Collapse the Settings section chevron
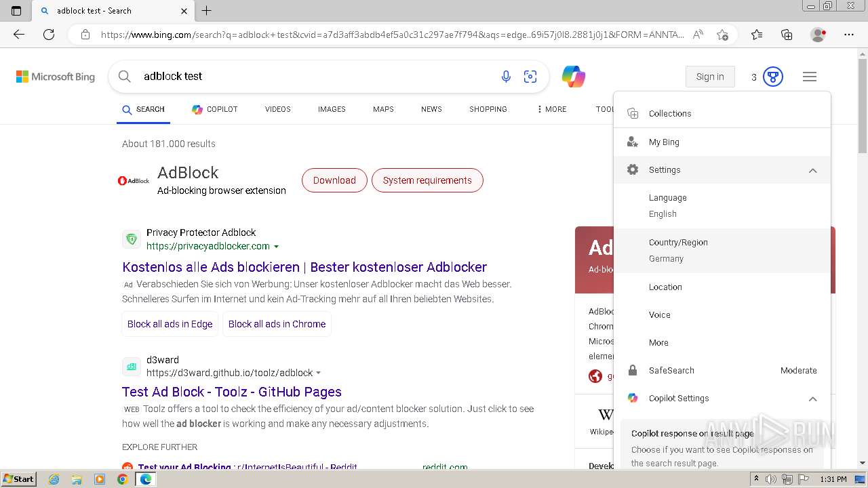The height and width of the screenshot is (488, 868). [x=813, y=170]
